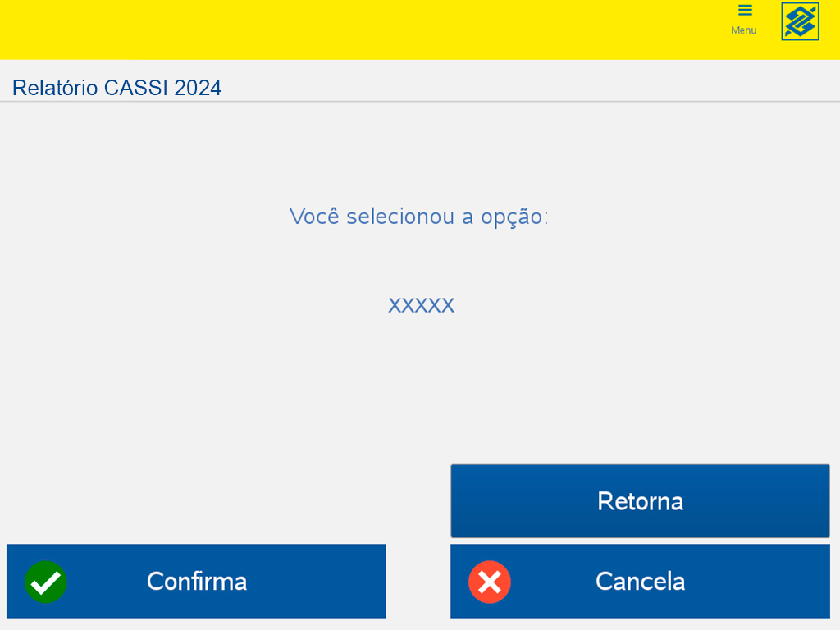
Task: Tap the red X icon
Action: point(490,582)
